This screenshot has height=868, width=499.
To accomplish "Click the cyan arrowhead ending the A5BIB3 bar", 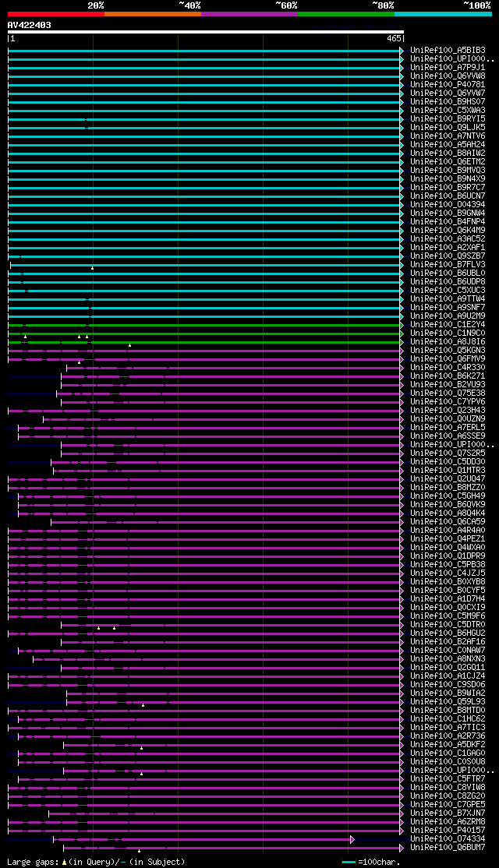I will click(402, 51).
